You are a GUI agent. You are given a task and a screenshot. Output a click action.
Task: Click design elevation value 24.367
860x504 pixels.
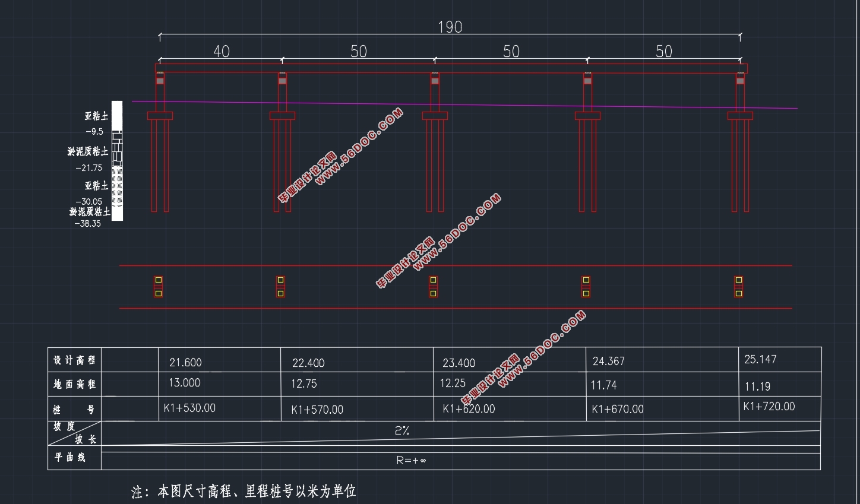[x=608, y=361]
